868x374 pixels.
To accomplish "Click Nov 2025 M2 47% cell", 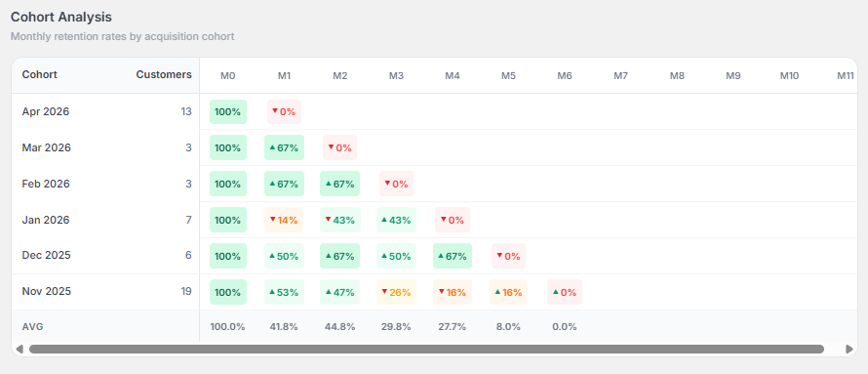I will [340, 293].
